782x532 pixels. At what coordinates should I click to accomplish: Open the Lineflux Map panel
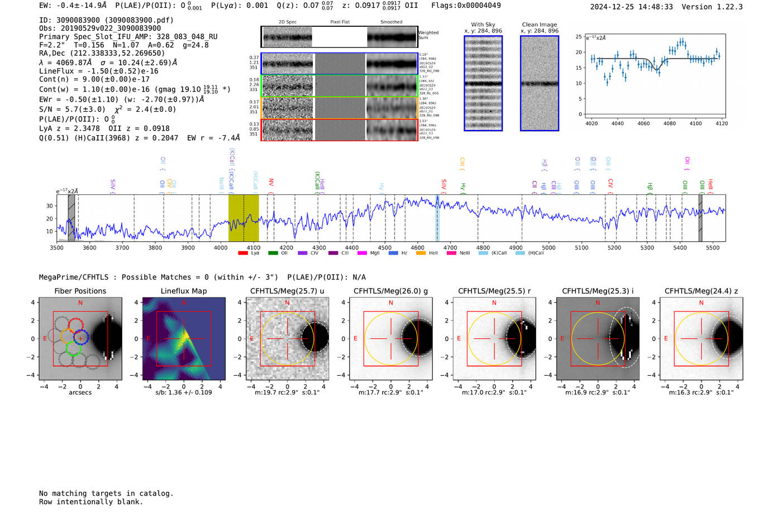[x=184, y=338]
